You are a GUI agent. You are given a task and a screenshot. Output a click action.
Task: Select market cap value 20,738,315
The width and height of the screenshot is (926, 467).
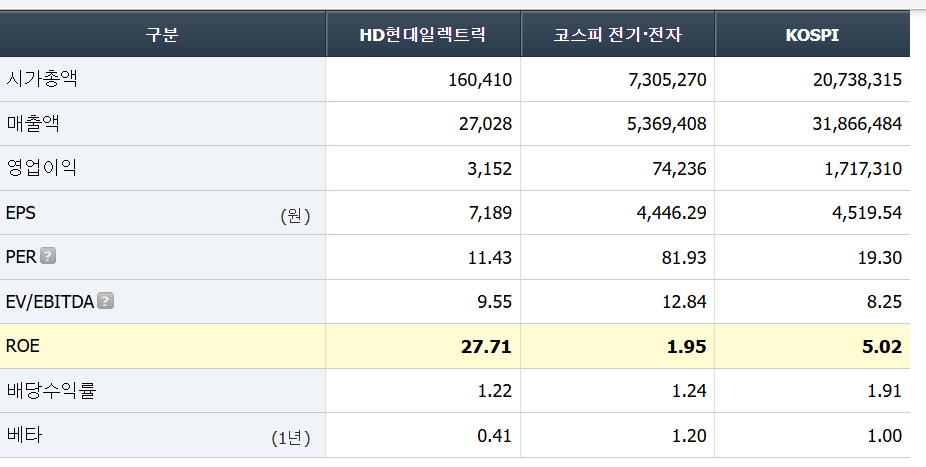[x=857, y=80]
